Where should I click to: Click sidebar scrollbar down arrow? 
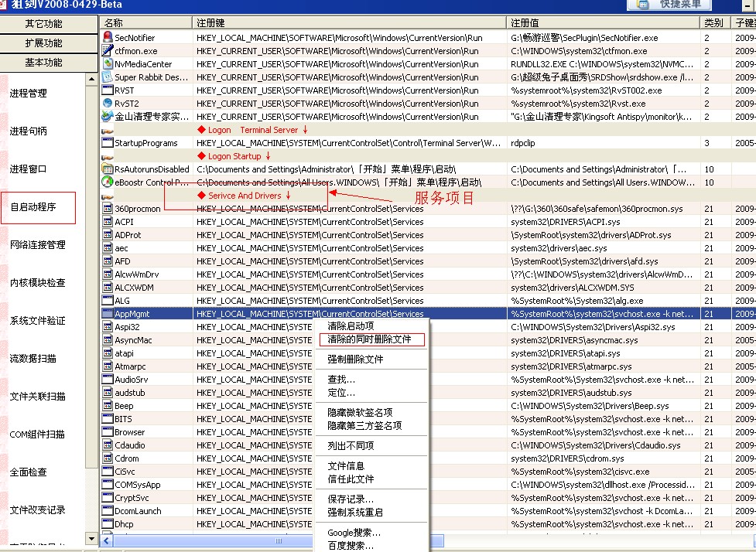pos(92,538)
